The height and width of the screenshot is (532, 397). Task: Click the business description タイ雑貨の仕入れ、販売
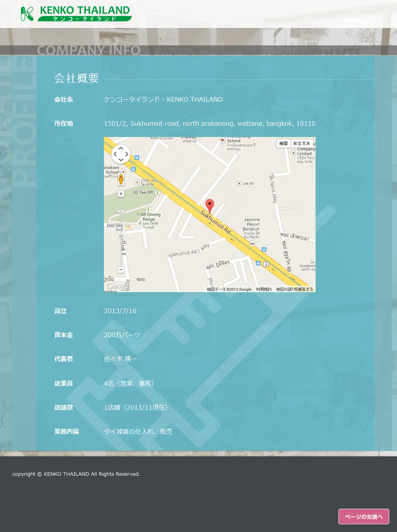[138, 431]
